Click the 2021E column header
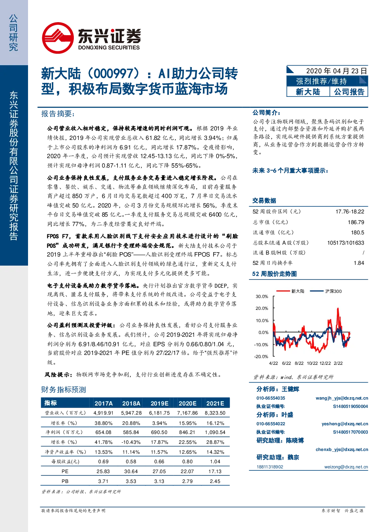This screenshot has width=392, height=532. (215, 403)
